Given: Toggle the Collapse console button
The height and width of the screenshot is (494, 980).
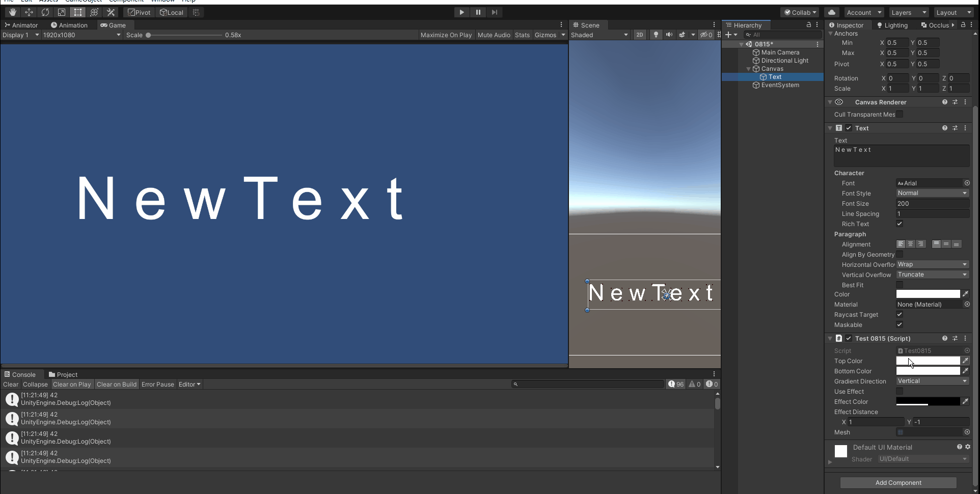Looking at the screenshot, I should coord(35,384).
